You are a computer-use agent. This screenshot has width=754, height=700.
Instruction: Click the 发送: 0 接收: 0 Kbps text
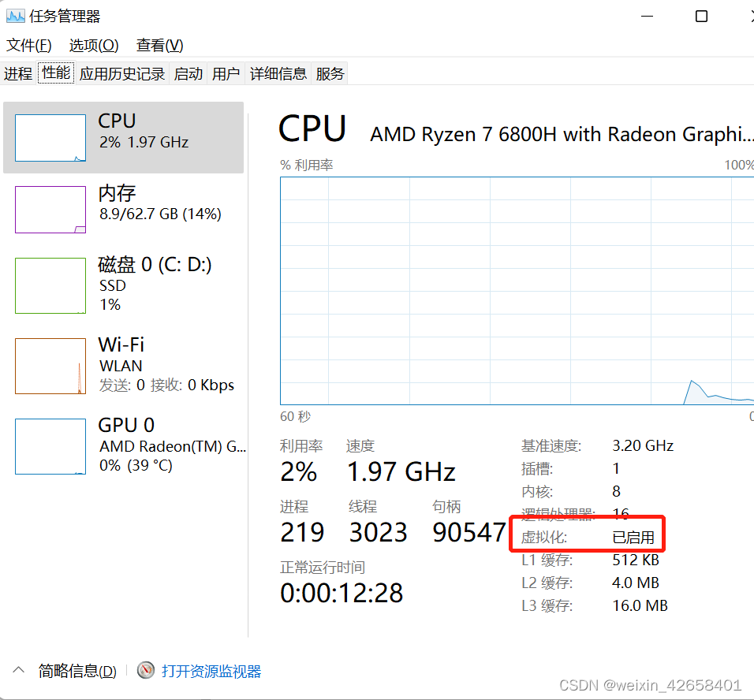[166, 385]
